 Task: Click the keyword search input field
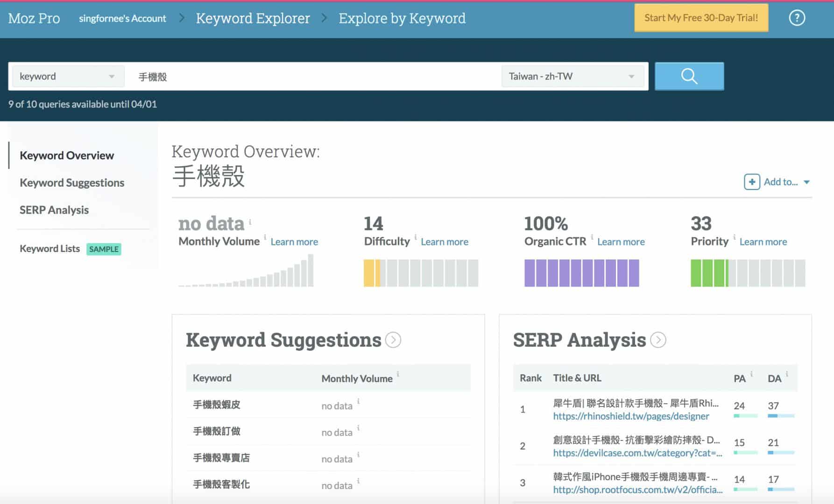313,76
